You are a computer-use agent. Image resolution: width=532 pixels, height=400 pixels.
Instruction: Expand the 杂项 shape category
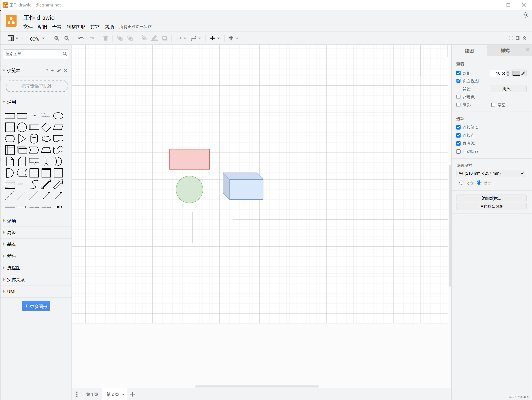36,221
